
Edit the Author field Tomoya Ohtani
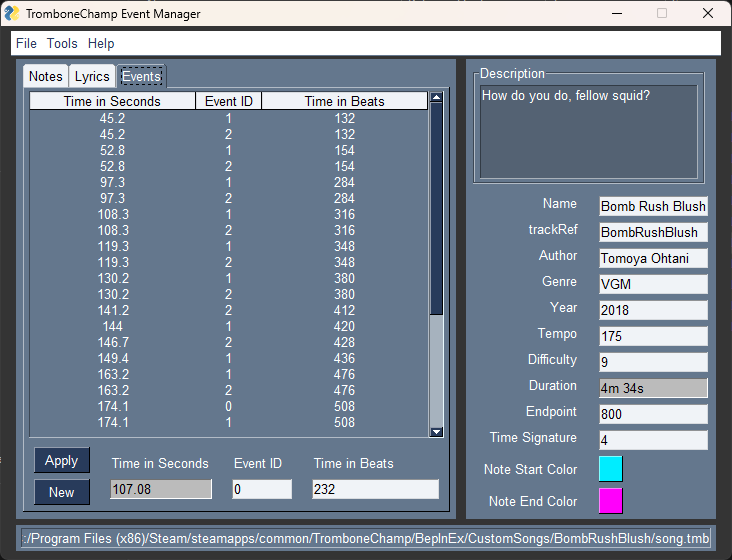tap(653, 258)
